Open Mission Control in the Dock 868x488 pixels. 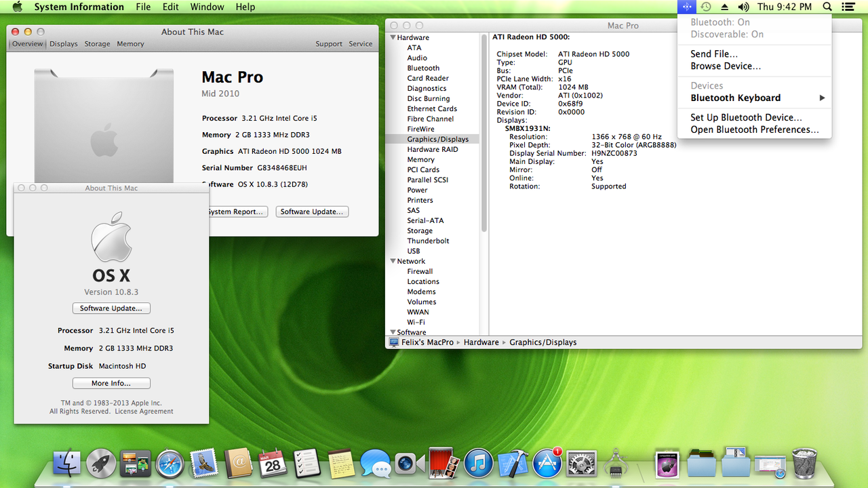click(x=136, y=463)
